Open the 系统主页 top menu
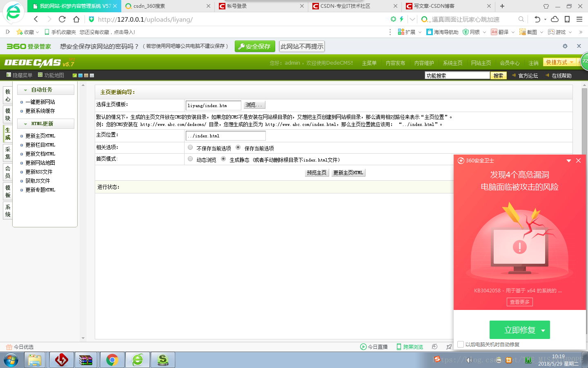Viewport: 588px width, 368px height. [452, 63]
